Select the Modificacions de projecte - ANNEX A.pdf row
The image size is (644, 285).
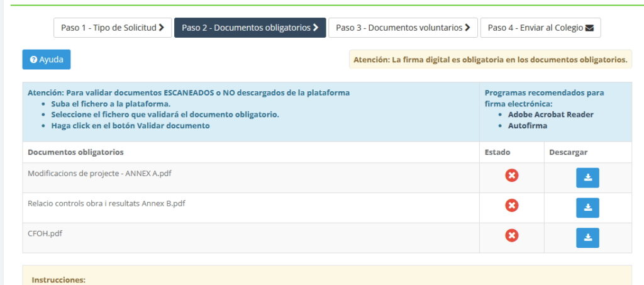[99, 173]
